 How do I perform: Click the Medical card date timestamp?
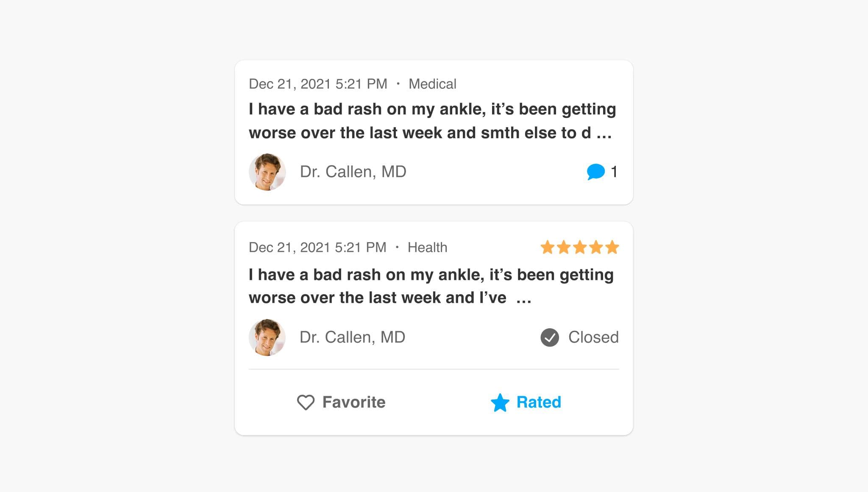(318, 84)
